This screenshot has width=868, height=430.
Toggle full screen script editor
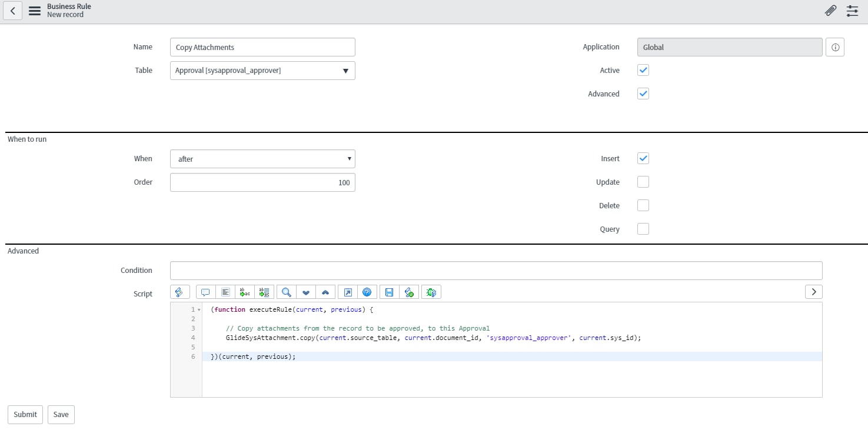pyautogui.click(x=347, y=292)
